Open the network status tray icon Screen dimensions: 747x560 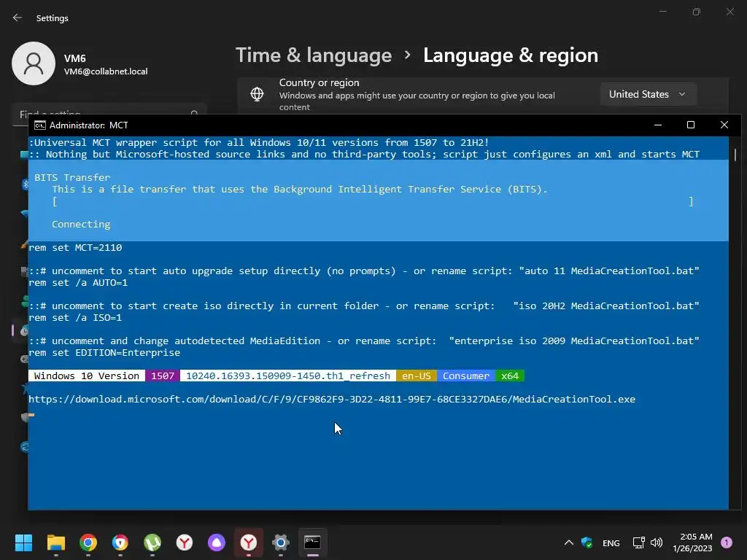638,542
